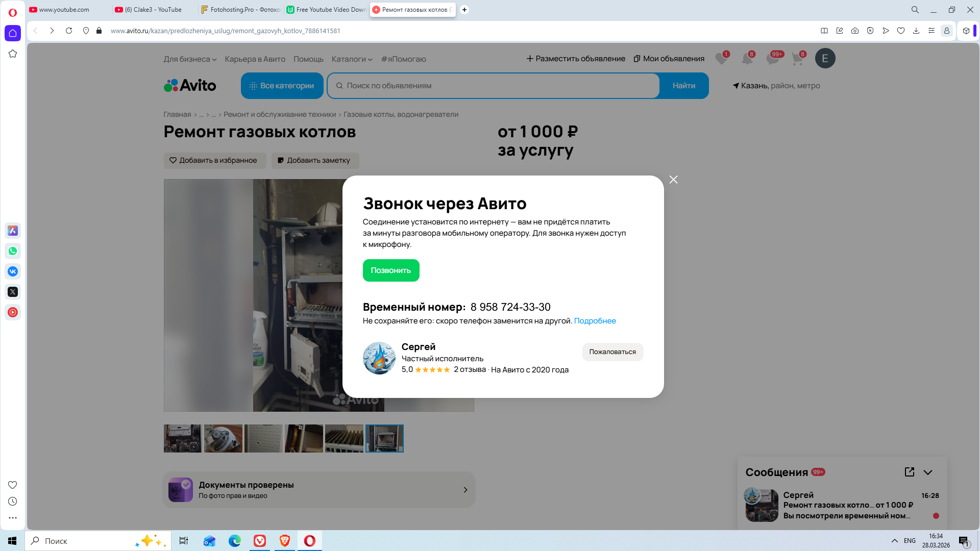
Task: Switch to Free Youtube Video Downloader tab
Action: 327,10
